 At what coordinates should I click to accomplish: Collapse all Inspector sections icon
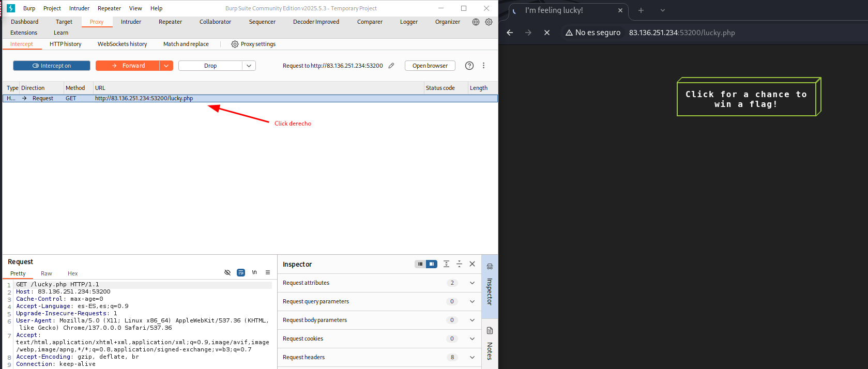(459, 264)
